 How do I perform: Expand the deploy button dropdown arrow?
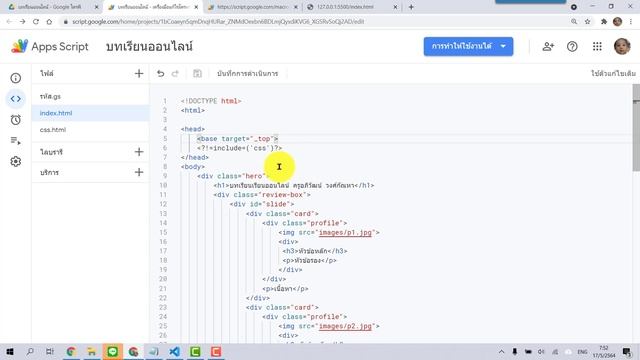click(x=503, y=46)
